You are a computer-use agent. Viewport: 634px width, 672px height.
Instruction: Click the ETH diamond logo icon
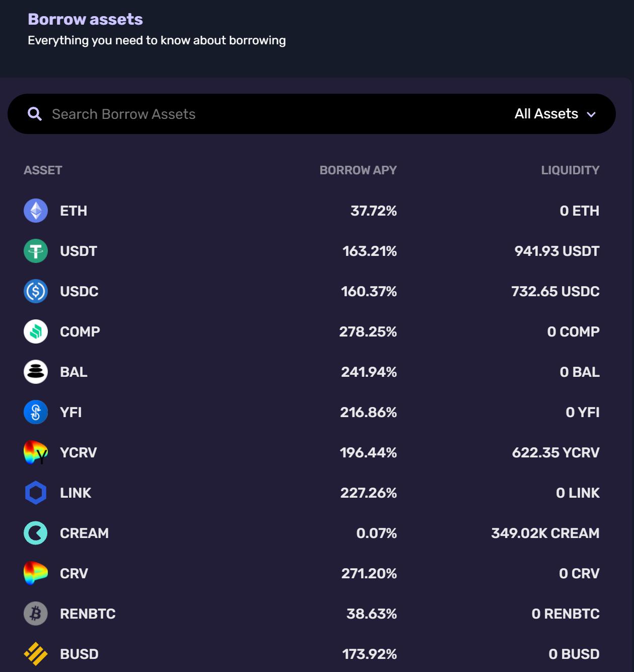[36, 211]
